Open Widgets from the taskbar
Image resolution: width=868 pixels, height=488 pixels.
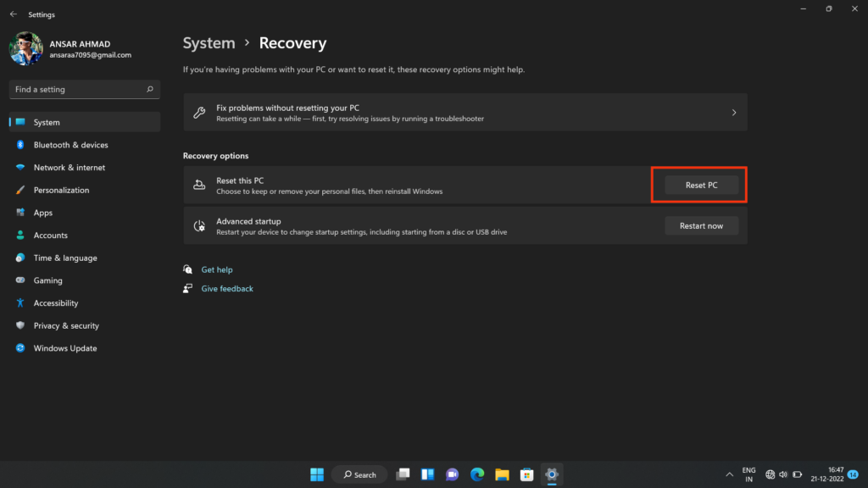point(427,474)
